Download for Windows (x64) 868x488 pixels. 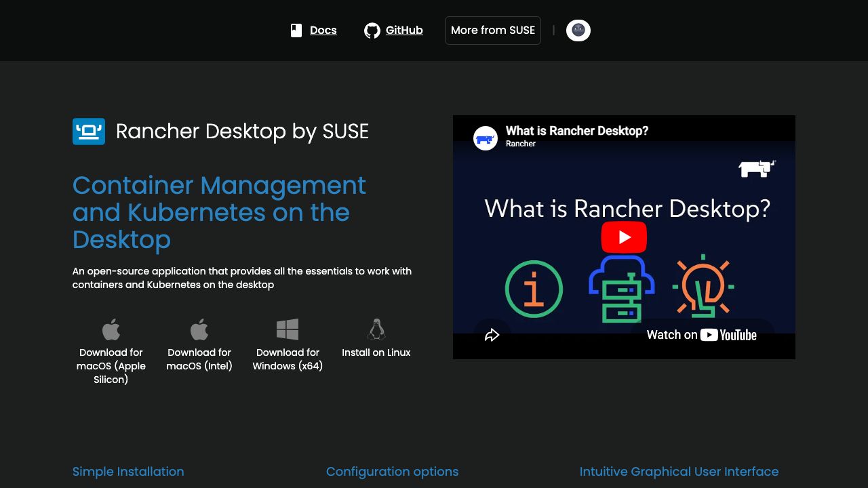288,359
